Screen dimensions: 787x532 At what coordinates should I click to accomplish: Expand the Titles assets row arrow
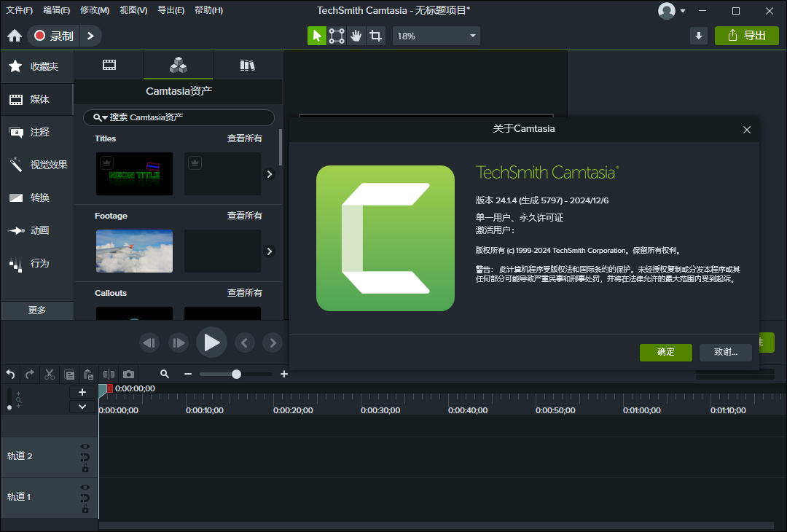(x=269, y=173)
